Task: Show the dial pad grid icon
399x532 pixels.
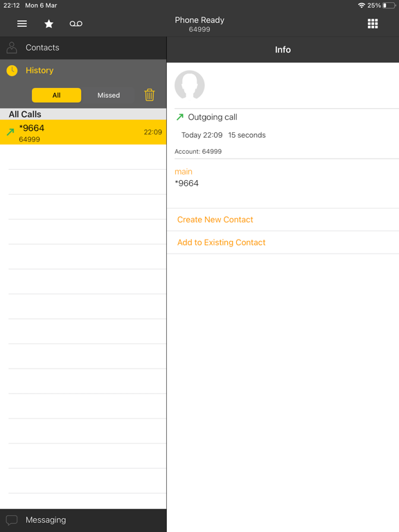Action: [x=373, y=24]
